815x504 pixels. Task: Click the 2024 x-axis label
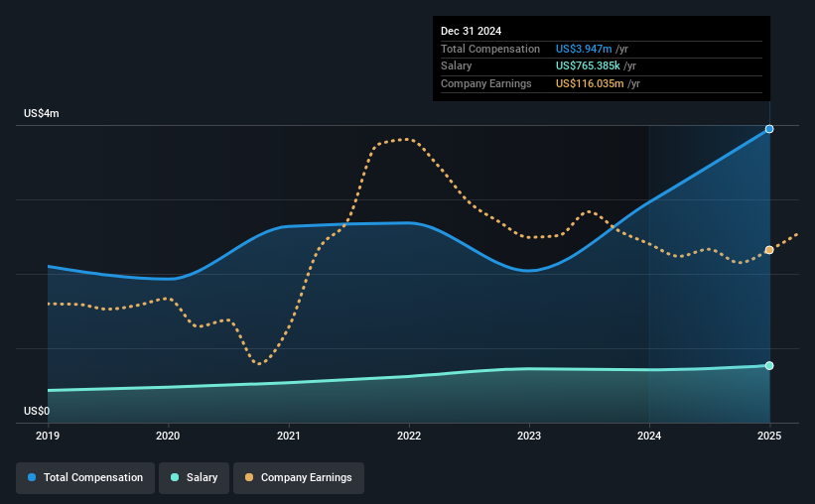point(649,436)
